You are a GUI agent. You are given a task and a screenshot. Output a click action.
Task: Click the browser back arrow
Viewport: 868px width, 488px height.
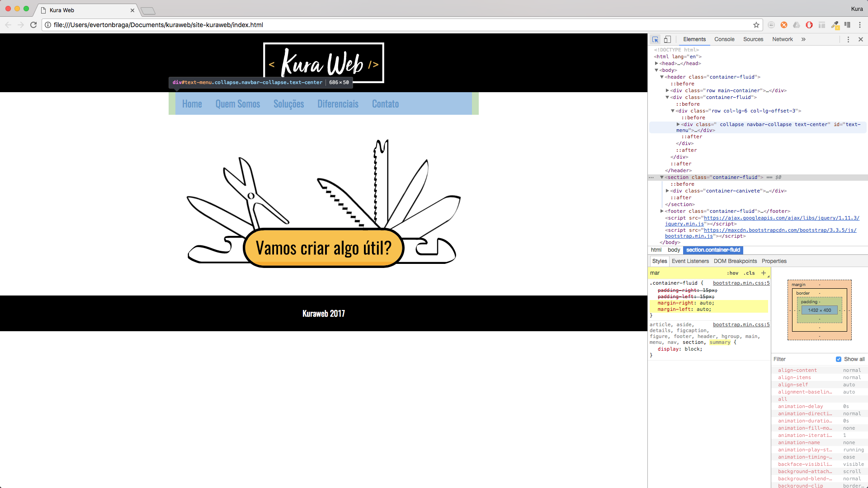pyautogui.click(x=8, y=25)
